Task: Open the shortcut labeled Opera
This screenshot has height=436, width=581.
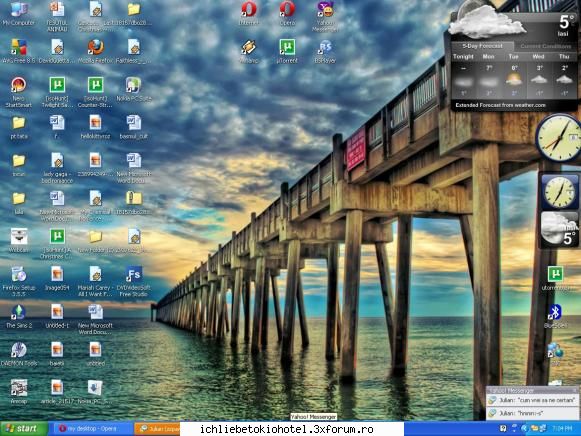Action: [288, 14]
